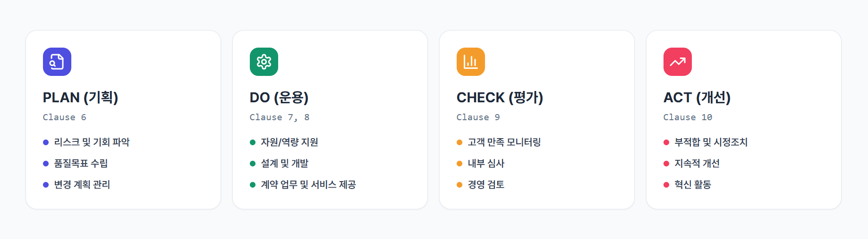
Task: Click the 부적합 및 시정조치 item
Action: click(x=711, y=142)
